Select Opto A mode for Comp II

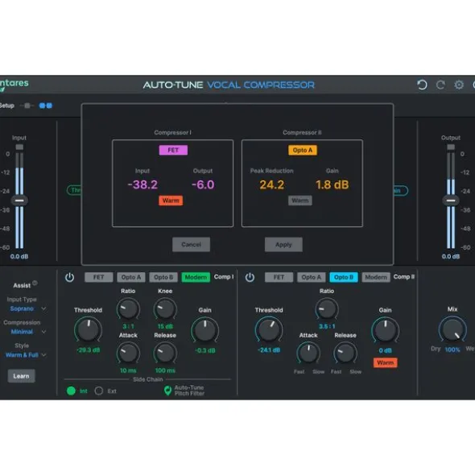(311, 277)
